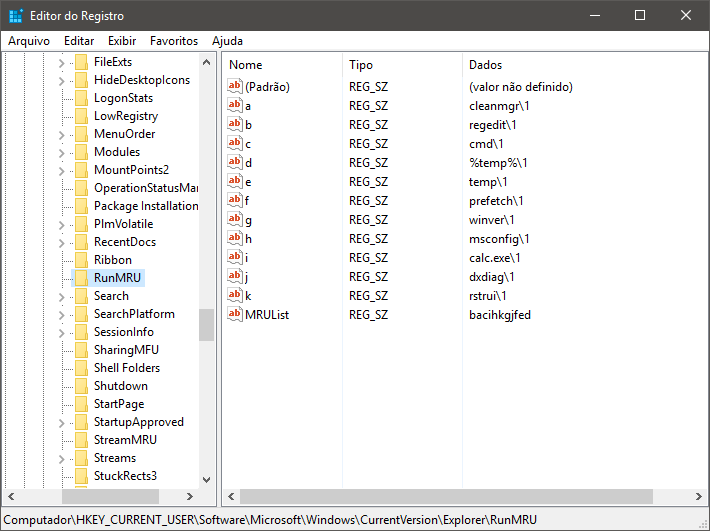Select the Streams key
The height and width of the screenshot is (531, 710).
[x=115, y=458]
